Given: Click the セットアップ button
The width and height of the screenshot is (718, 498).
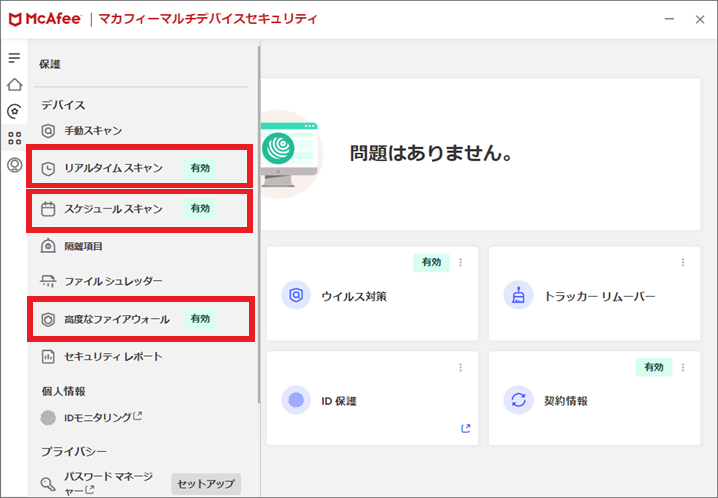Looking at the screenshot, I should (206, 484).
